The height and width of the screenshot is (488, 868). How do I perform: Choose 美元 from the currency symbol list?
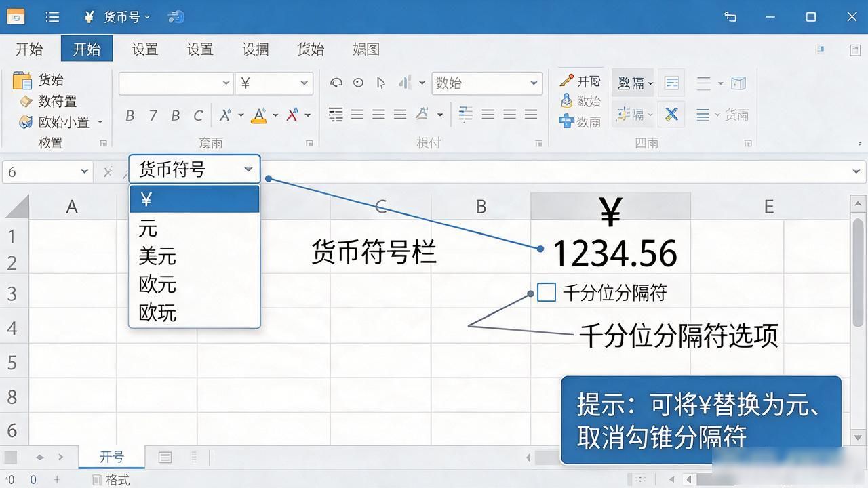195,256
